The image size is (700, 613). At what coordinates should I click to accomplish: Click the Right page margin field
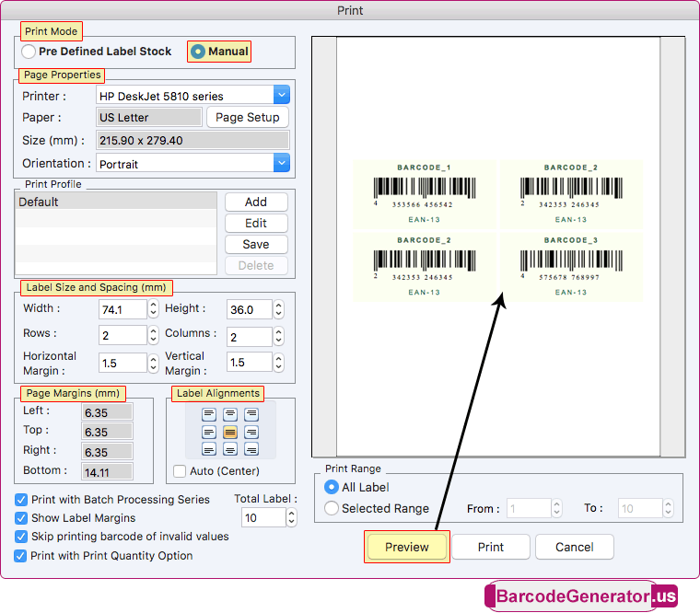point(107,452)
